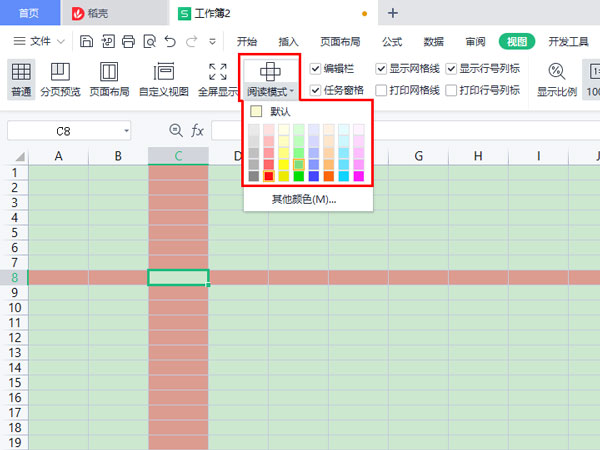This screenshot has width=600, height=450.
Task: Enter full screen display (全屏显示)
Action: point(217,78)
